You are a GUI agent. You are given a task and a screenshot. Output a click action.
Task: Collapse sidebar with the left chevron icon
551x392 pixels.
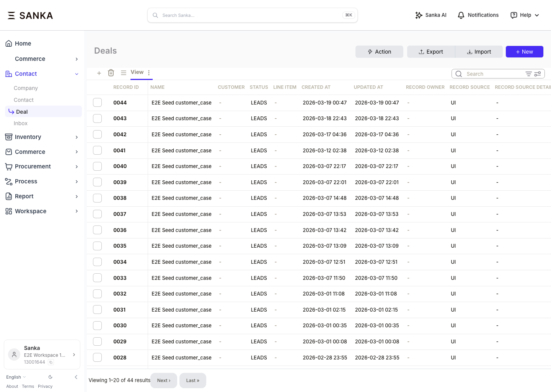76,377
